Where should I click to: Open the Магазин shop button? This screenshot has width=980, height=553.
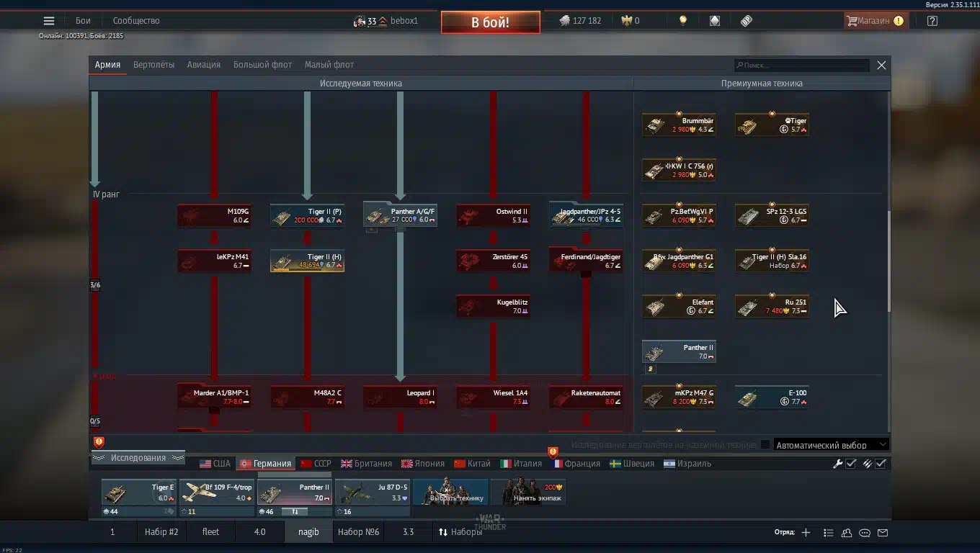[x=875, y=21]
